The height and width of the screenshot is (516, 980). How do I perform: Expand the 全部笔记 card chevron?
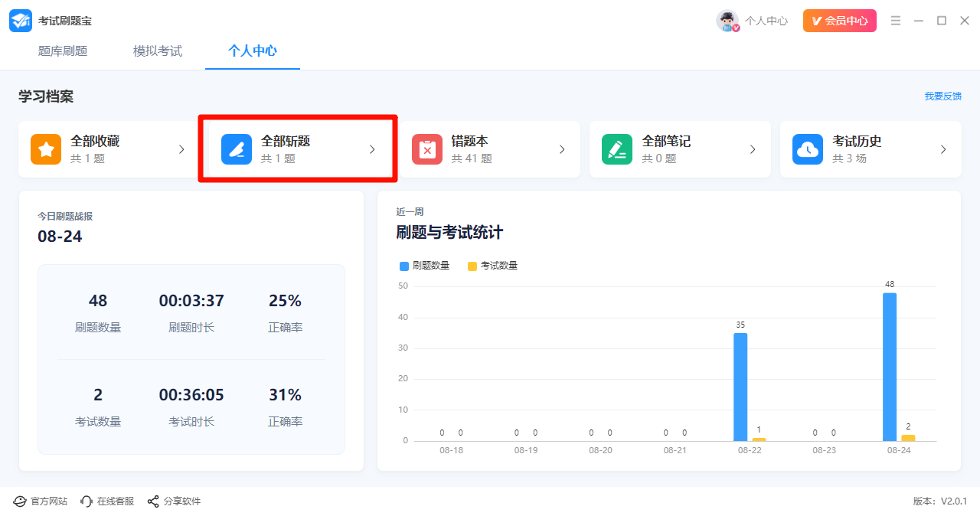pos(753,149)
